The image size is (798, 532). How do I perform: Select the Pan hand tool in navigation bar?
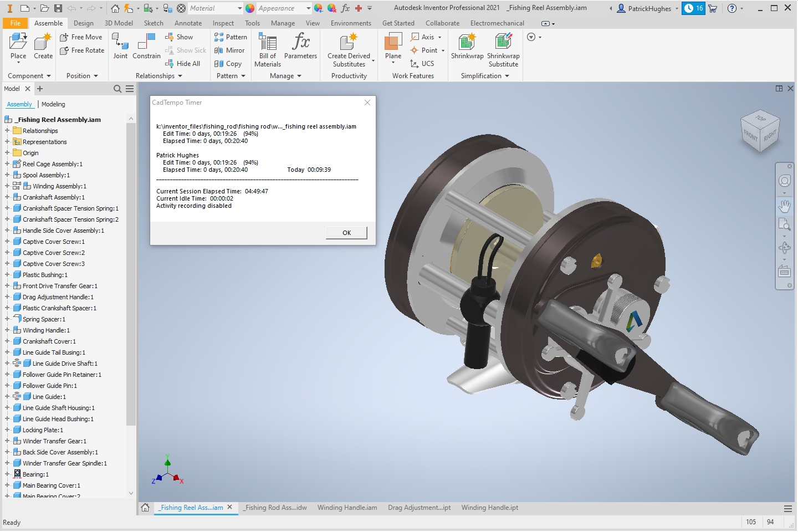[x=784, y=206]
